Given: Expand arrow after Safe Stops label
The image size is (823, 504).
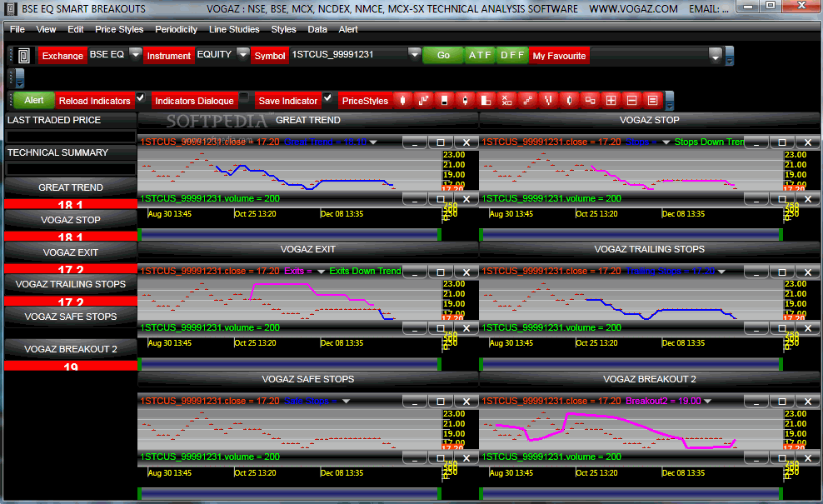Looking at the screenshot, I should click(346, 401).
